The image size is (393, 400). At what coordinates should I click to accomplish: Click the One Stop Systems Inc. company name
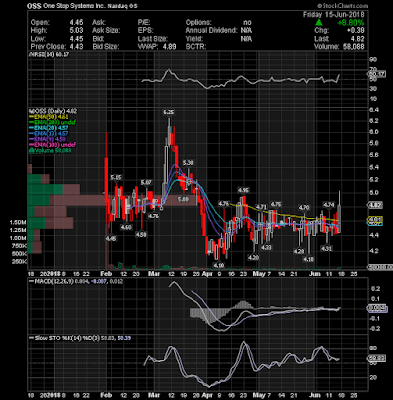75,6
